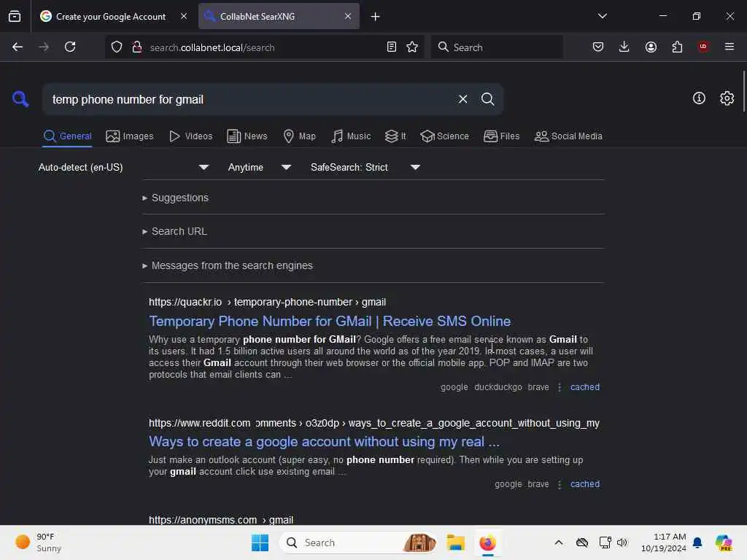Open the SafeSearch: Strict dropdown

pos(365,167)
